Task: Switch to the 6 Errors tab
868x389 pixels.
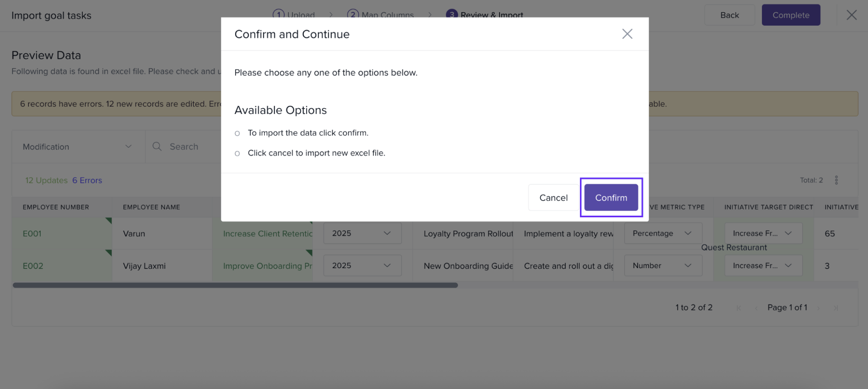Action: point(87,180)
